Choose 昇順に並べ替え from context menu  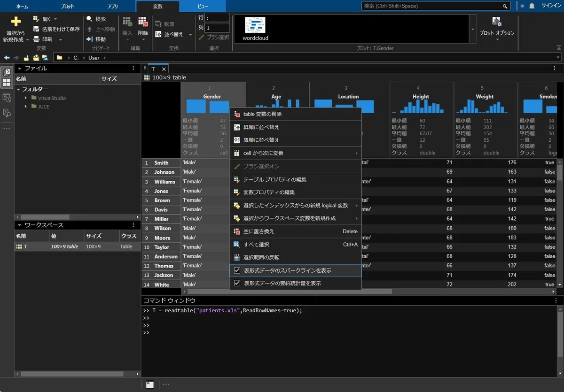(x=295, y=127)
